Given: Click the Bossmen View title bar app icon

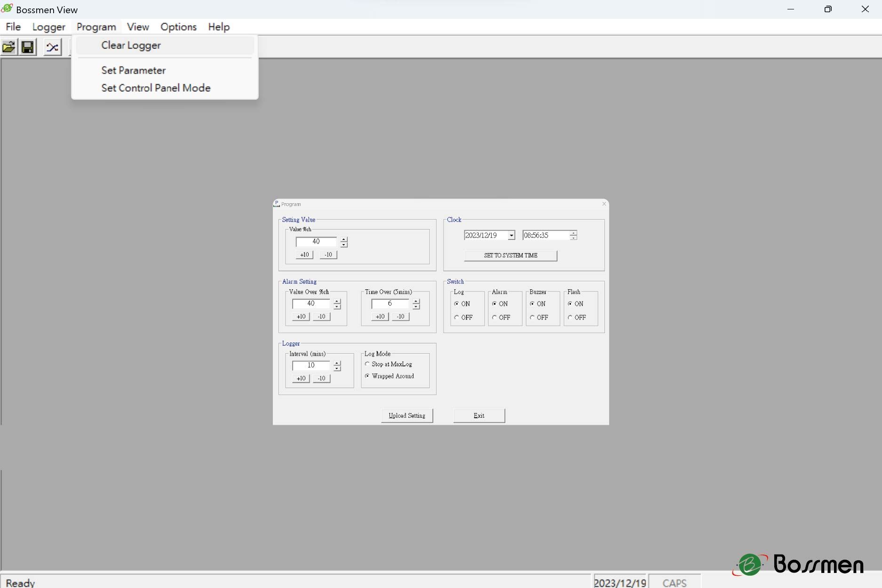Looking at the screenshot, I should 7,9.
